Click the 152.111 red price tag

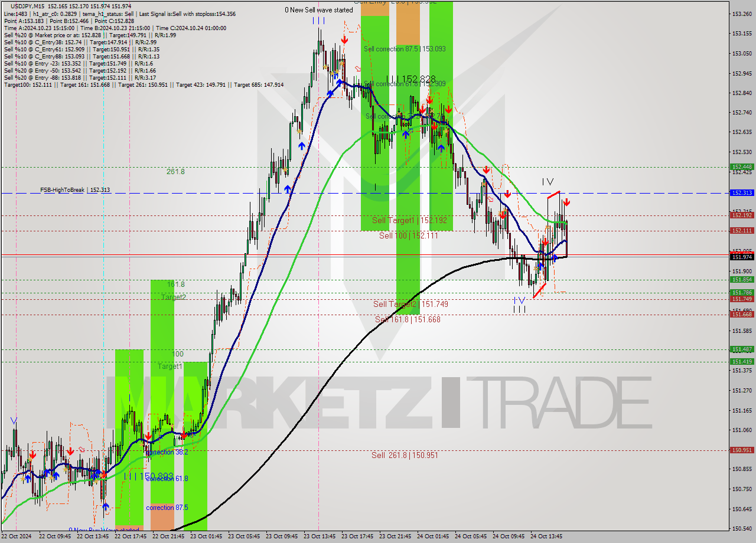pos(742,231)
